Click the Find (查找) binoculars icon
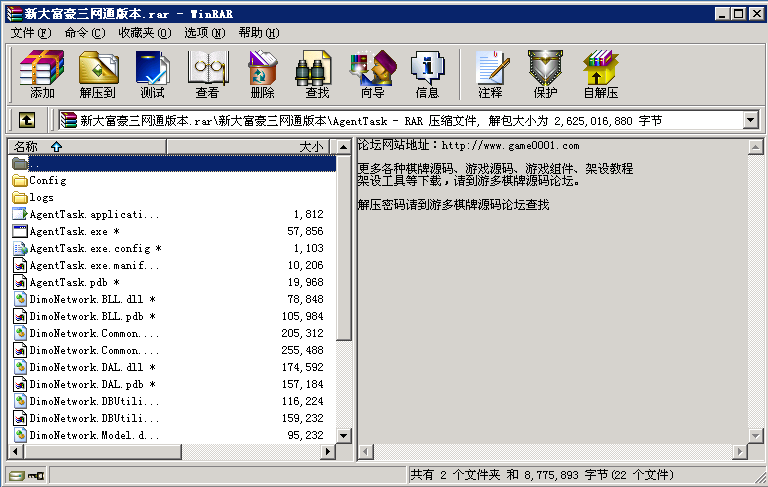768x487 pixels. coord(317,74)
